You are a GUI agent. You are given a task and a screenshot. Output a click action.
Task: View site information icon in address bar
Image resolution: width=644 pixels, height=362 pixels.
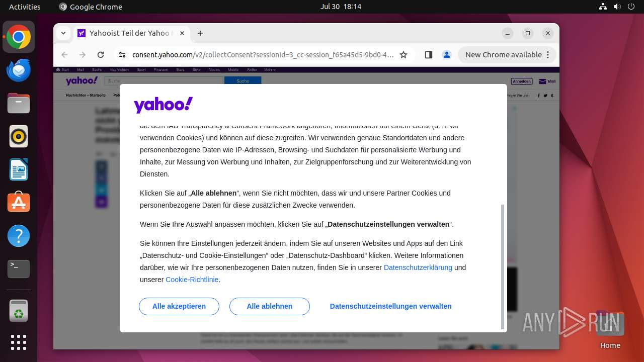[122, 55]
